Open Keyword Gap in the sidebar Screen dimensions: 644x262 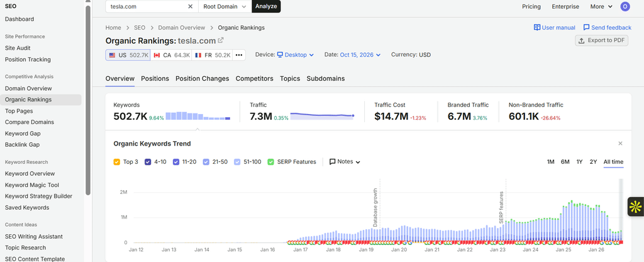pos(23,134)
